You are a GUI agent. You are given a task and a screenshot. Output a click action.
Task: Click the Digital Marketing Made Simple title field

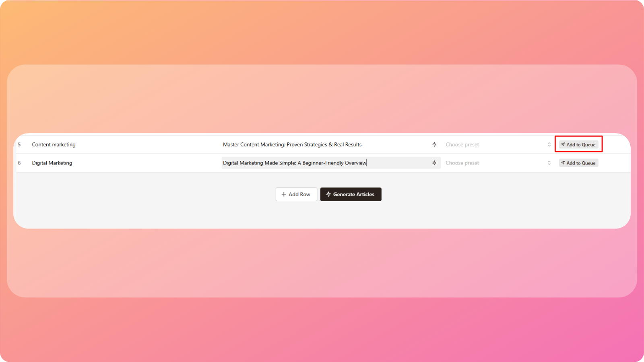click(295, 163)
